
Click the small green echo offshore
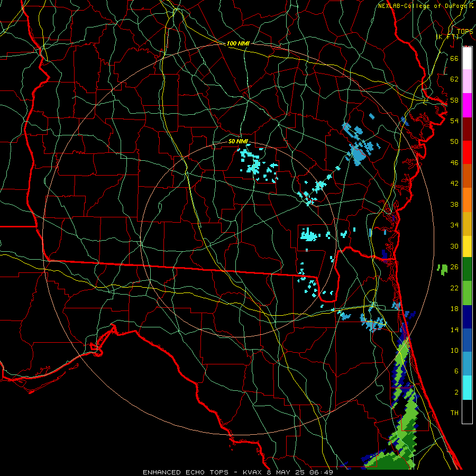coord(442,269)
